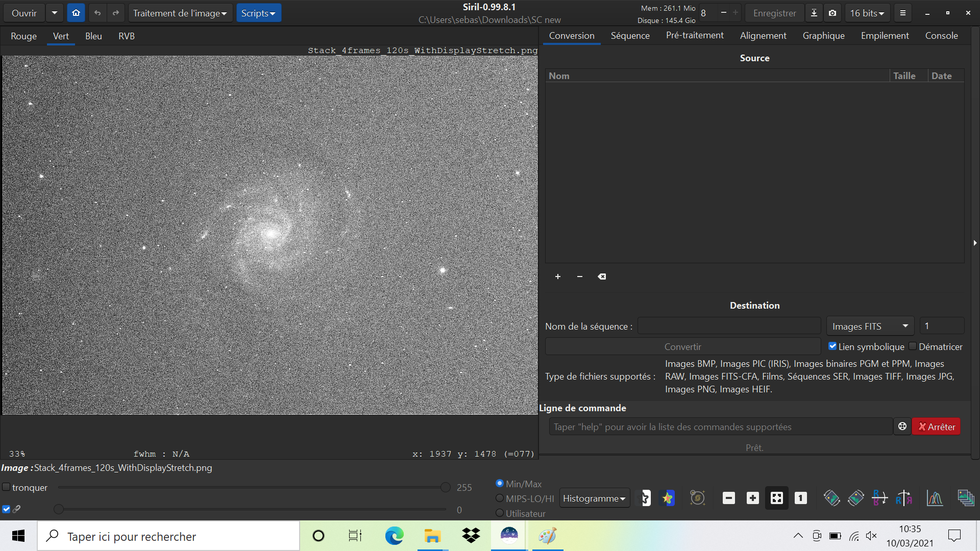The width and height of the screenshot is (980, 551).
Task: Click the upper 255 level slider
Action: tap(445, 487)
